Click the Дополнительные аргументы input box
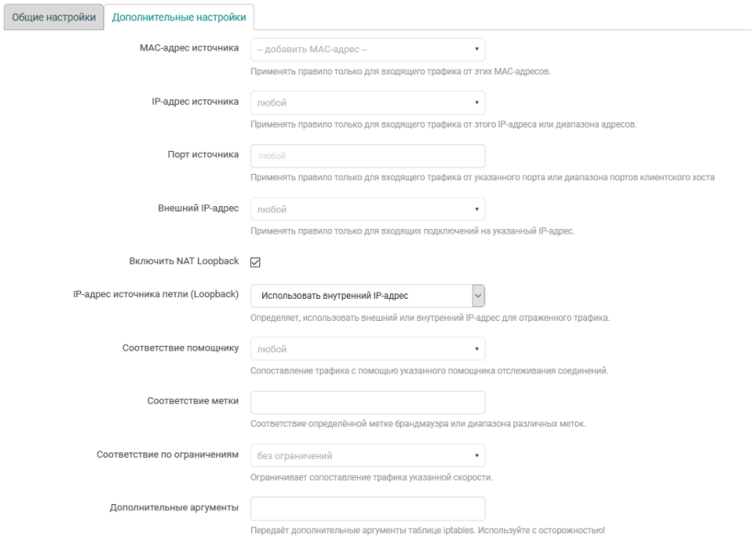 (x=367, y=509)
